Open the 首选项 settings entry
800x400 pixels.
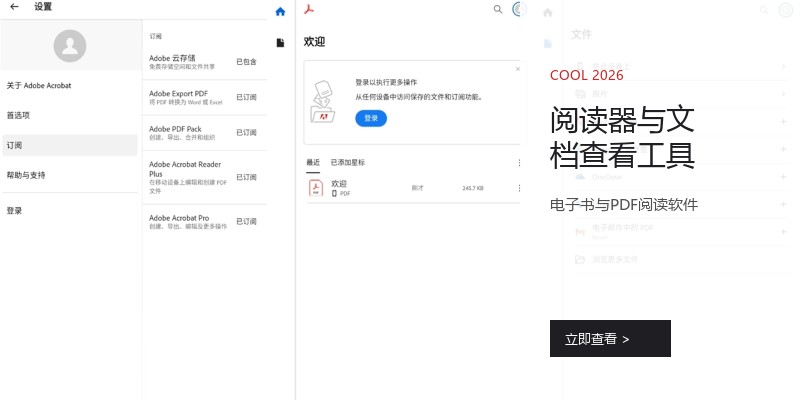pos(70,115)
